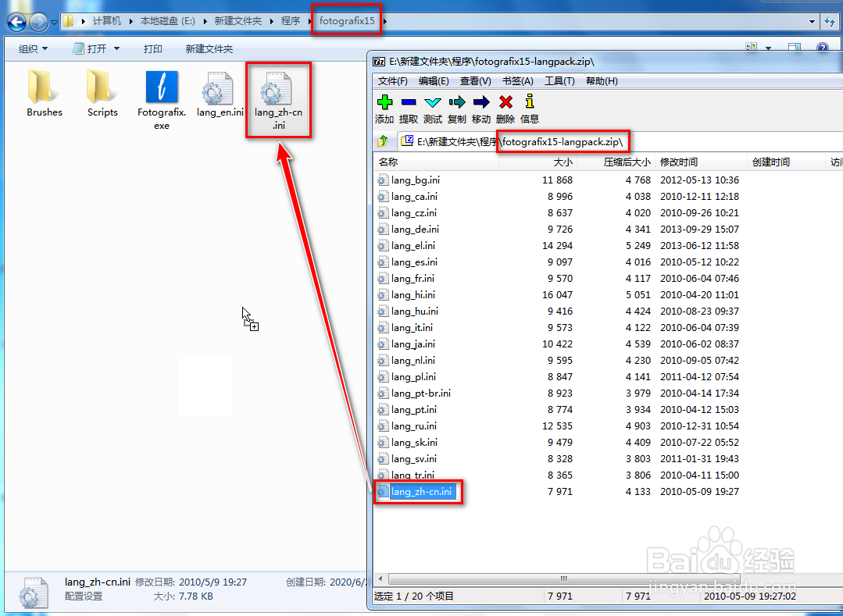The height and width of the screenshot is (616, 843).
Task: Expand breadcrumb arrow after 计算机
Action: tap(130, 22)
